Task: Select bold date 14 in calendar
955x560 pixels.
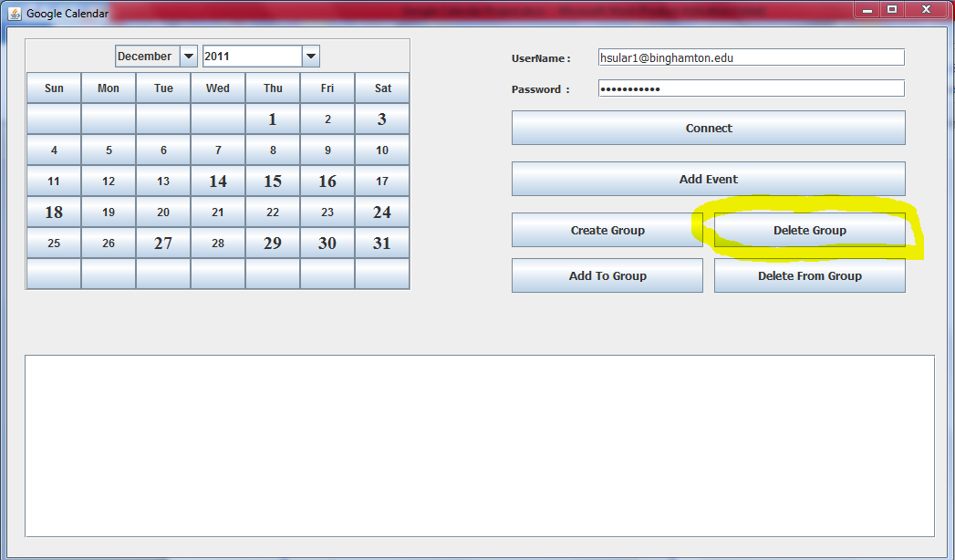Action: (x=218, y=181)
